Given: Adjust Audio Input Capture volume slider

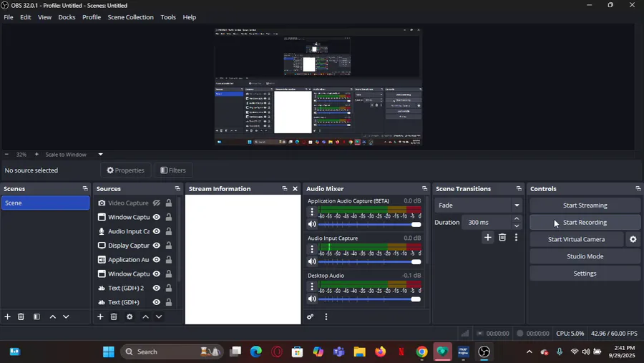Looking at the screenshot, I should pos(370,262).
